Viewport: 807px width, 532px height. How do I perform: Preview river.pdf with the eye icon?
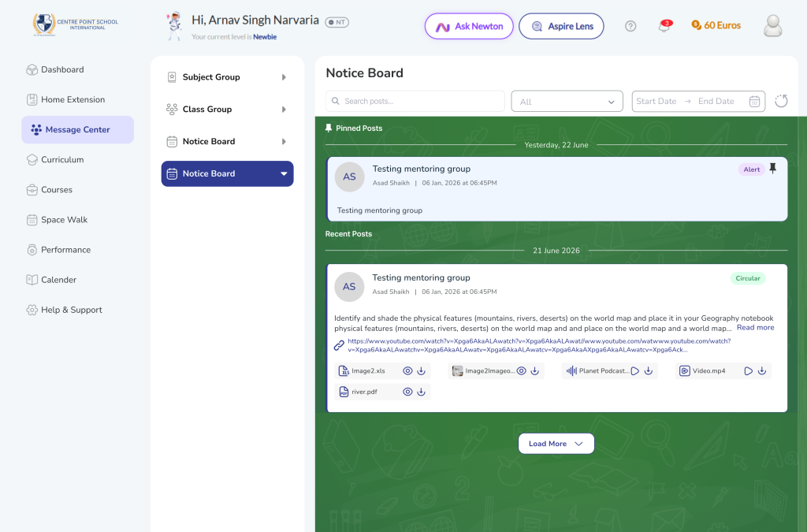tap(407, 392)
